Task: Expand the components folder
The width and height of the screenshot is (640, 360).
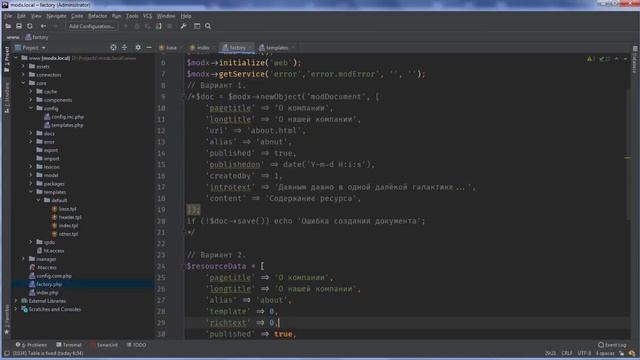Action: [31, 100]
